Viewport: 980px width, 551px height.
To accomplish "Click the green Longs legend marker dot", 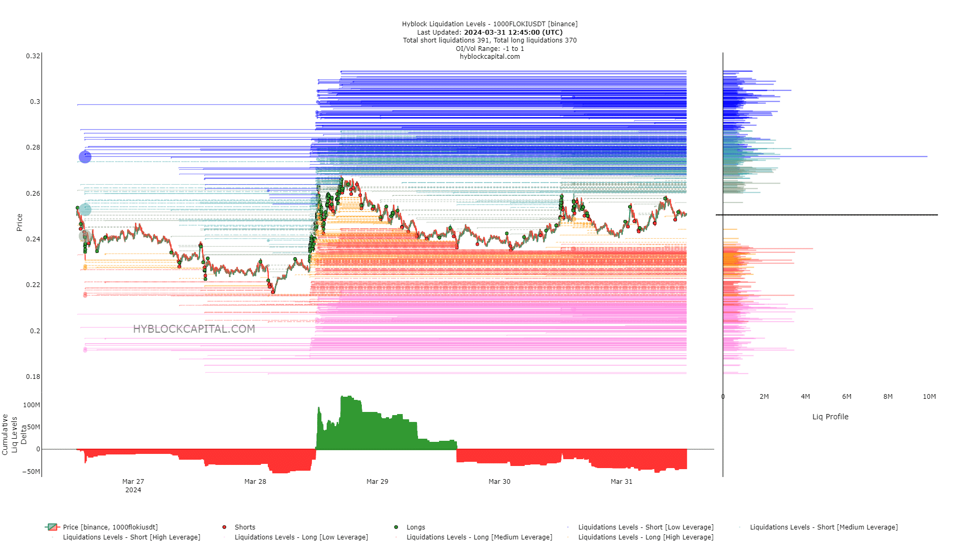I will tap(396, 527).
